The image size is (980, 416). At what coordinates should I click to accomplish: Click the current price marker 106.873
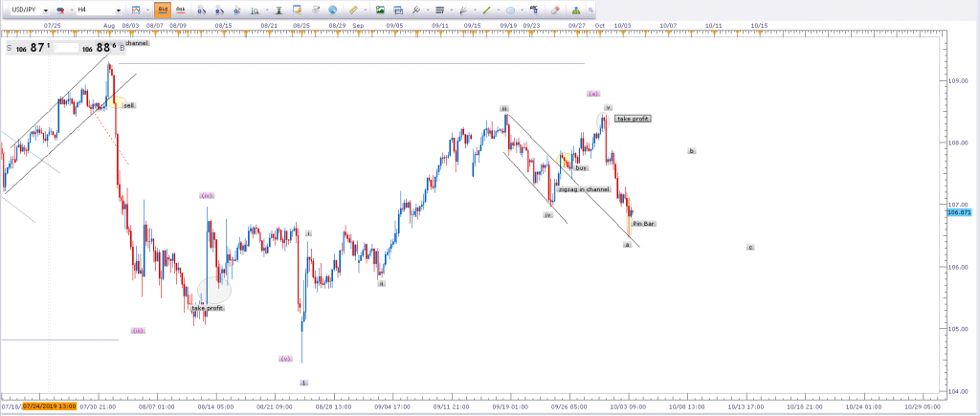[960, 212]
